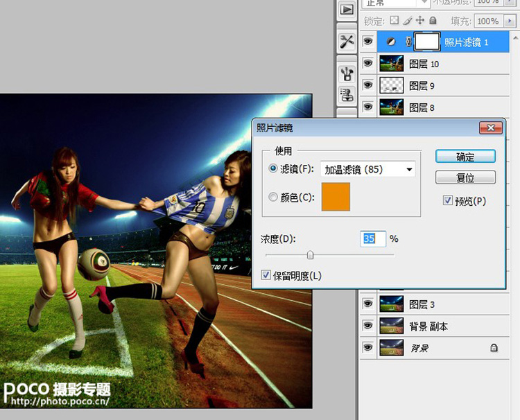Select the layer named 图层 8
520x420 pixels.
(x=422, y=107)
